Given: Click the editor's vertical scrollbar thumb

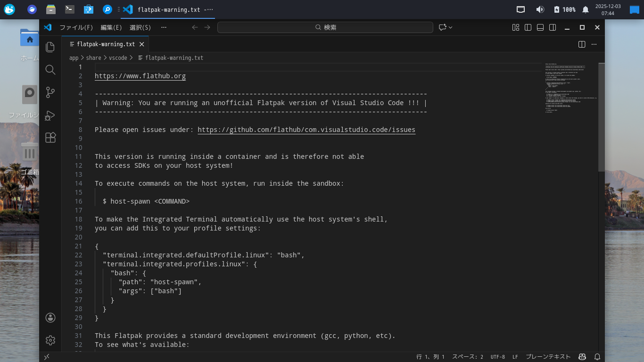Looking at the screenshot, I should (x=601, y=118).
